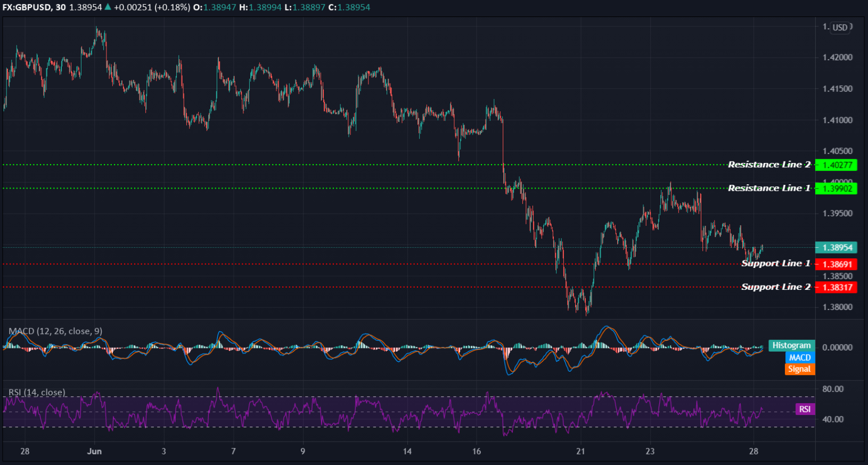Click the 1.40277 green price tag

tap(837, 165)
